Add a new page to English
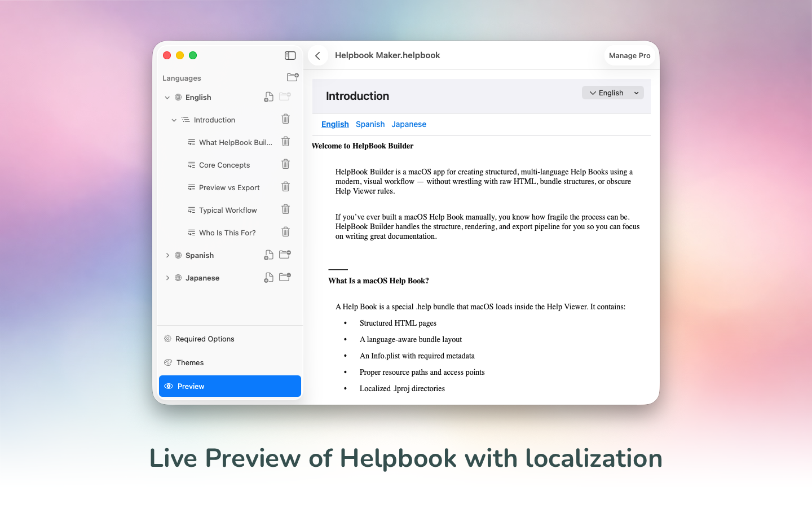This screenshot has height=508, width=812. pyautogui.click(x=268, y=97)
